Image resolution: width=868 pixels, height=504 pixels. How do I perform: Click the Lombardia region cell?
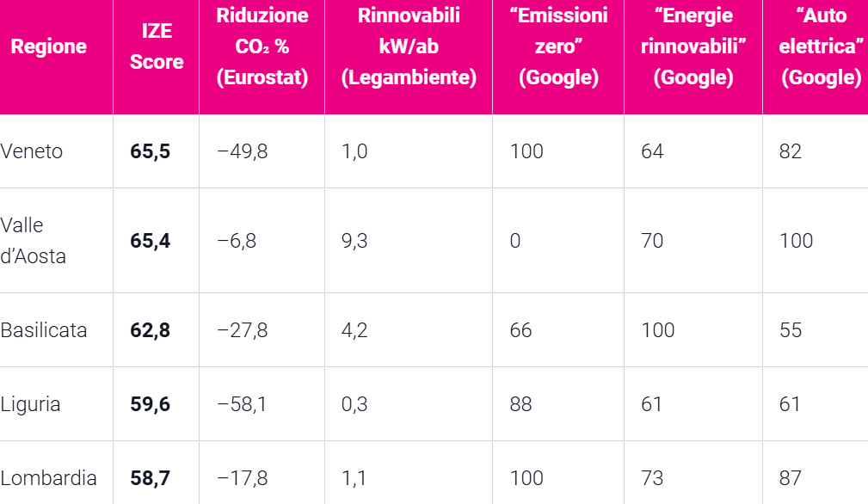pyautogui.click(x=48, y=478)
